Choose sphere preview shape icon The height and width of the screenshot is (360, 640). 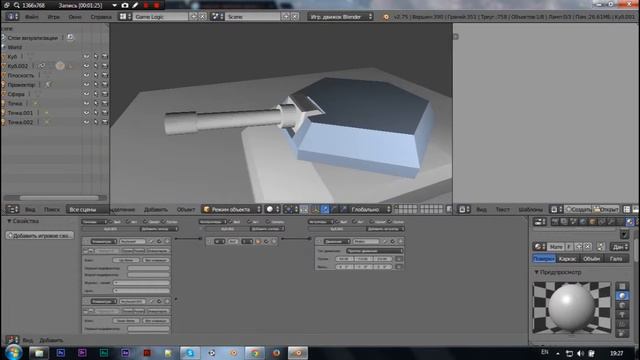[x=622, y=296]
